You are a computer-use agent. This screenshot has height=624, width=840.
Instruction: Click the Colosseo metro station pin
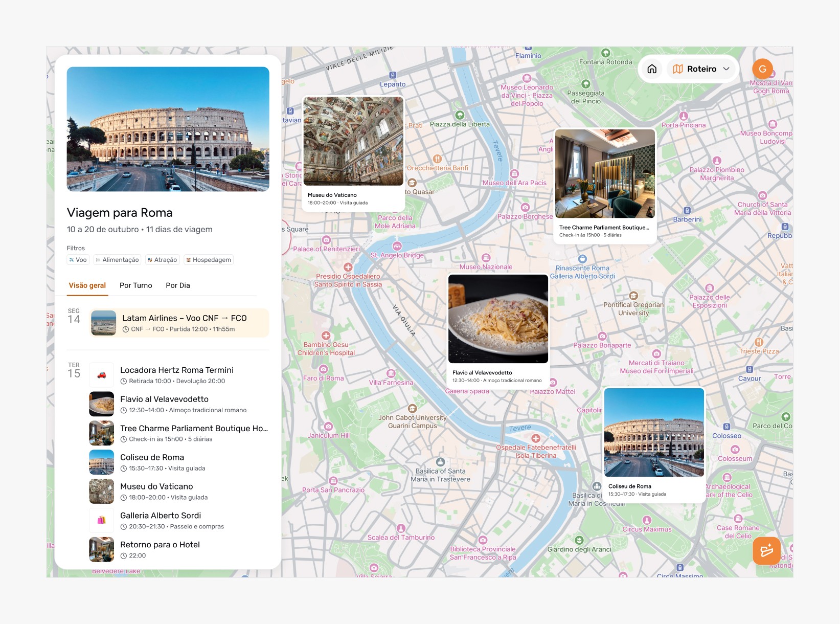point(727,427)
